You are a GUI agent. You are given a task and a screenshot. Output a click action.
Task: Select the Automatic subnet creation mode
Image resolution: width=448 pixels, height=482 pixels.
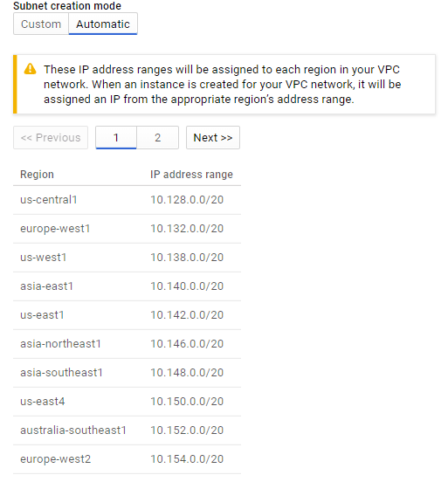coord(103,24)
